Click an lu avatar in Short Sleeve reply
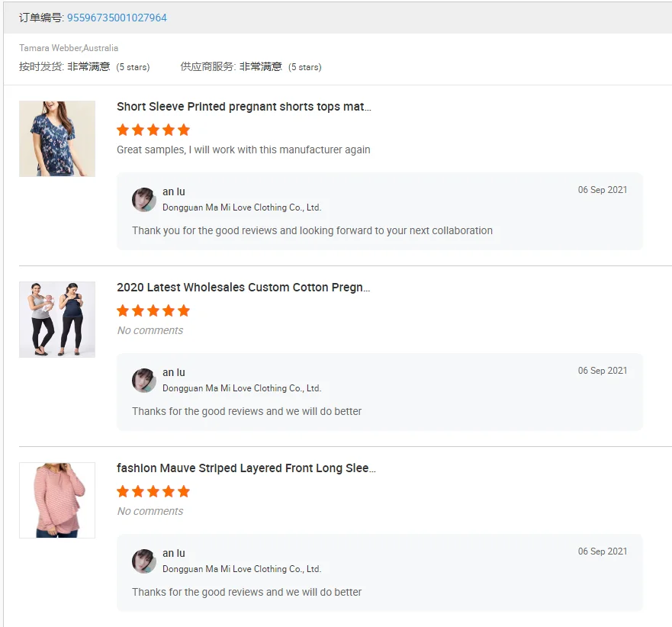The image size is (672, 627). (144, 200)
